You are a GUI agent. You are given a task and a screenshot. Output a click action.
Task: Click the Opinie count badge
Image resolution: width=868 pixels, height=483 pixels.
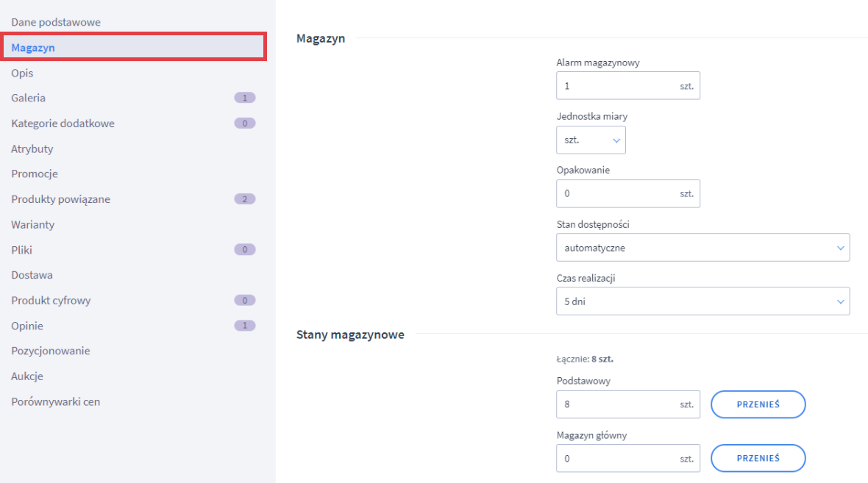click(x=244, y=326)
